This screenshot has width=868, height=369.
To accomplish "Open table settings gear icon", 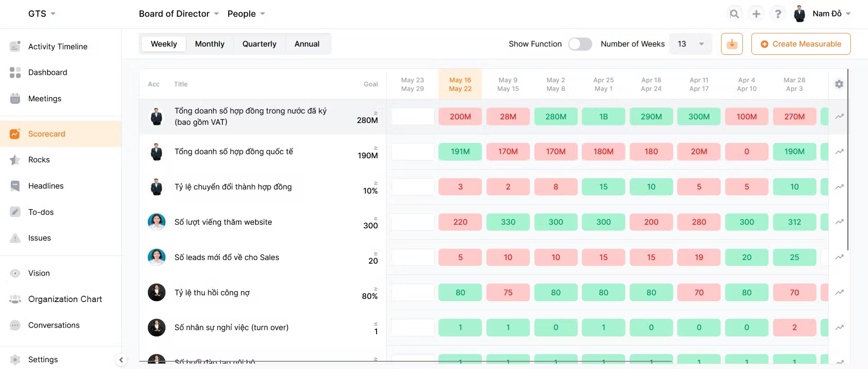I will point(839,84).
